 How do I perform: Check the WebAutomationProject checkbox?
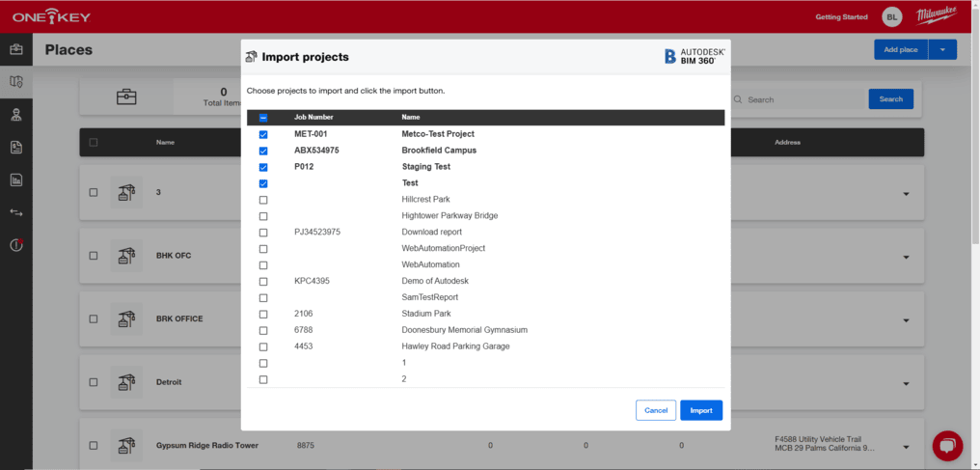(263, 248)
